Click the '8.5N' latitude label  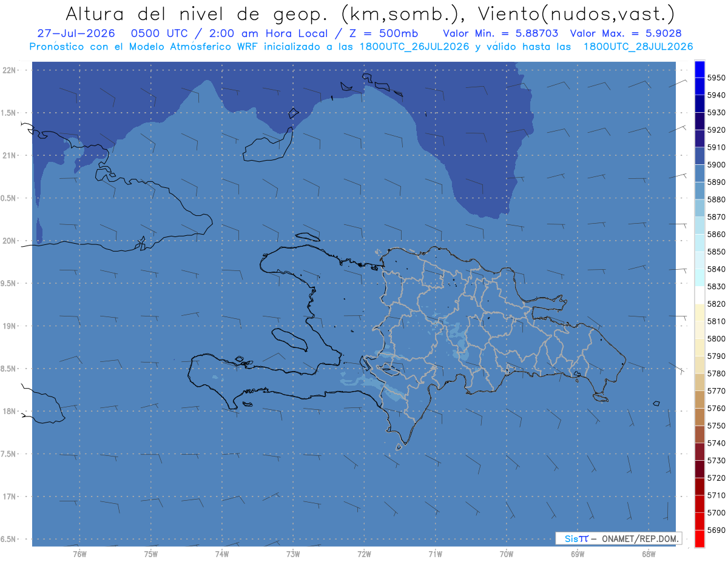click(9, 369)
